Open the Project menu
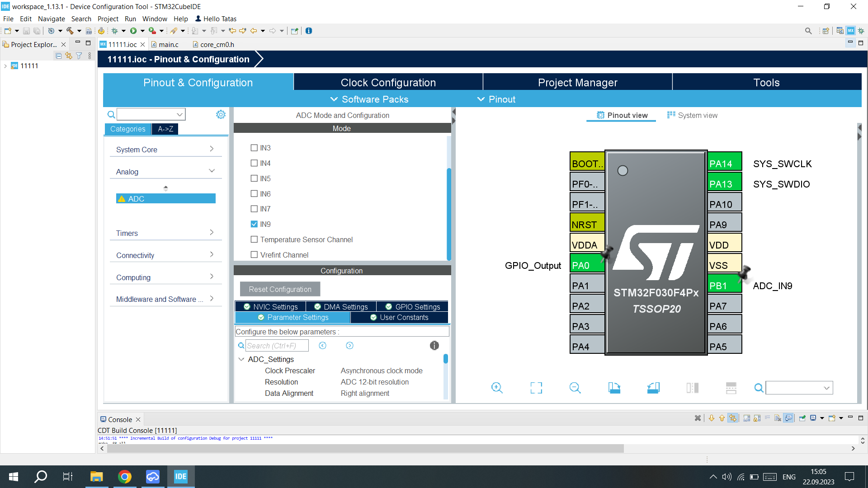The height and width of the screenshot is (488, 868). tap(108, 19)
